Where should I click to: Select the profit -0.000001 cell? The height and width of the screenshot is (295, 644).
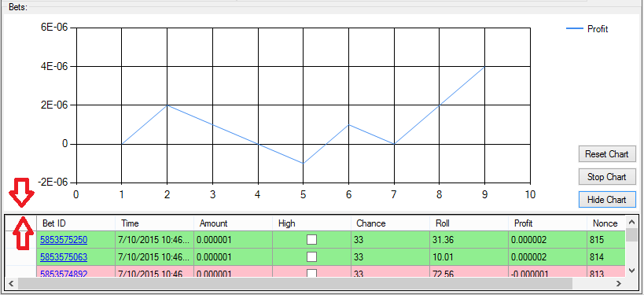pos(547,271)
